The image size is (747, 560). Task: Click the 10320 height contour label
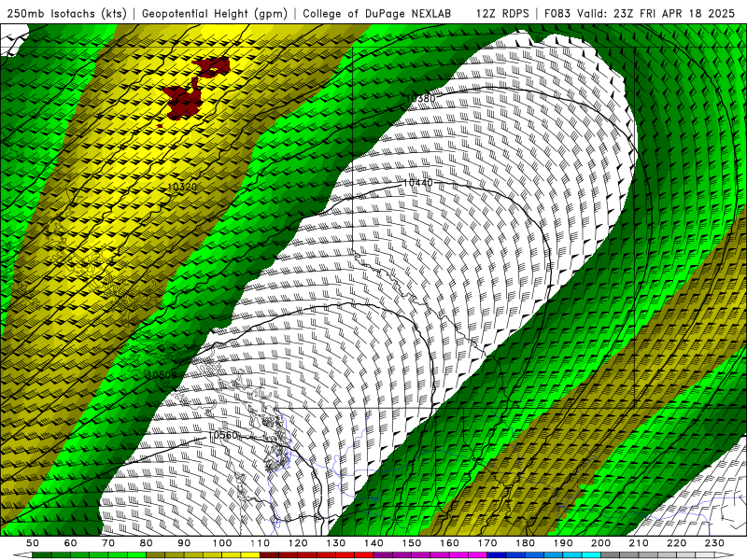[x=182, y=188]
